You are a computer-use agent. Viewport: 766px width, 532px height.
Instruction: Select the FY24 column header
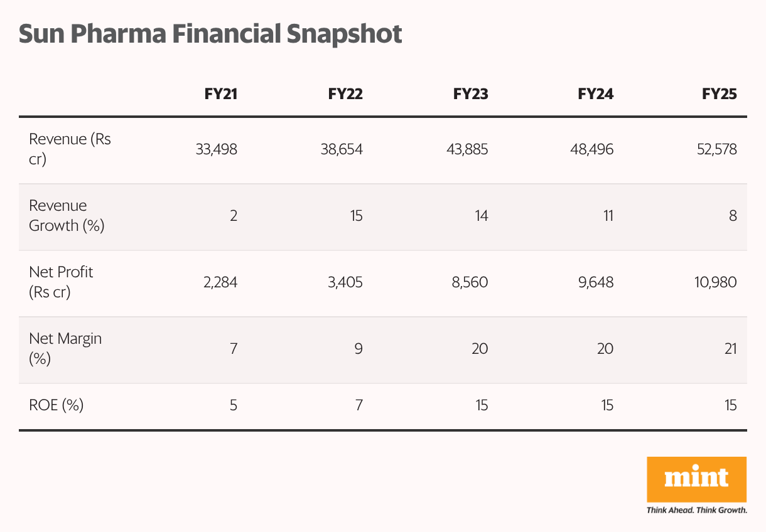tap(595, 94)
